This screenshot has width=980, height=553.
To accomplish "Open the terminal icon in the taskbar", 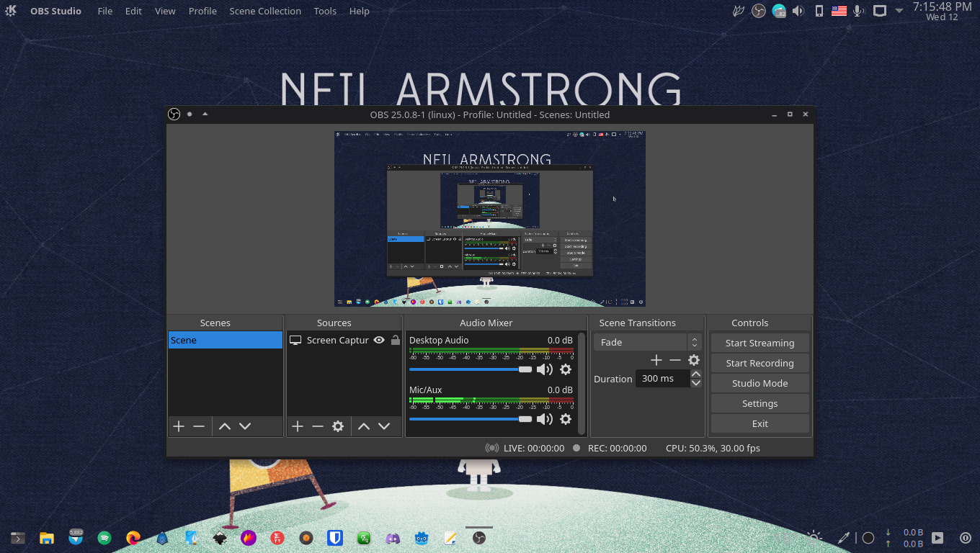I will pyautogui.click(x=18, y=537).
